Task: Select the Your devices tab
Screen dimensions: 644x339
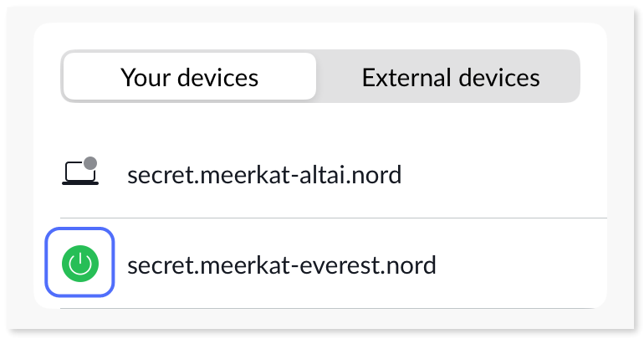Action: click(x=190, y=78)
